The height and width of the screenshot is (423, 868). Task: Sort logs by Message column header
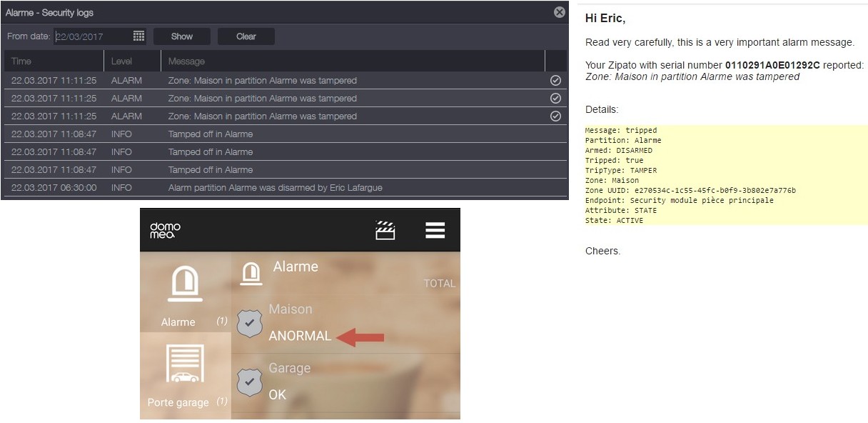[x=186, y=61]
